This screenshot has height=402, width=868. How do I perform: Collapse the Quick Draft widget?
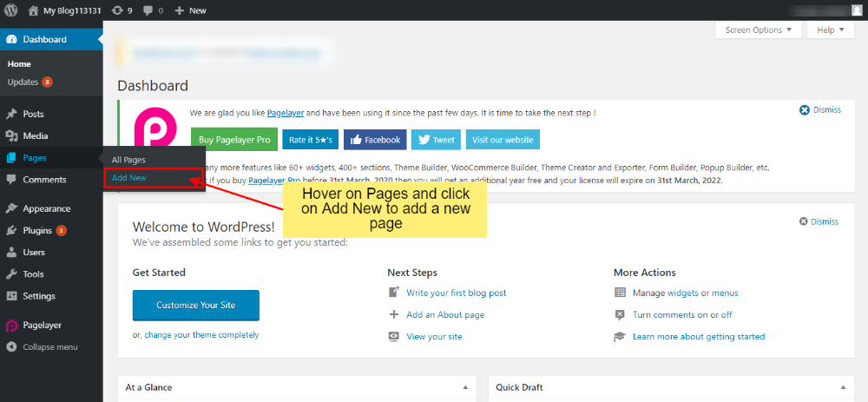841,387
